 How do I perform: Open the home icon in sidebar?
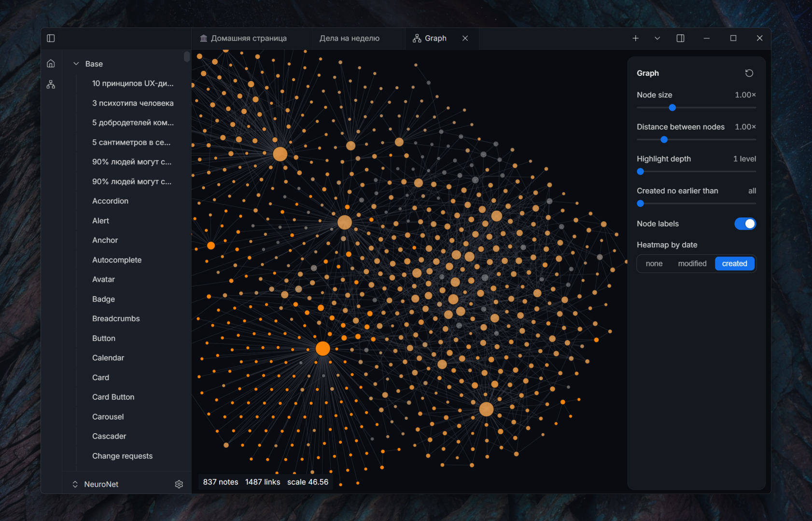click(51, 64)
